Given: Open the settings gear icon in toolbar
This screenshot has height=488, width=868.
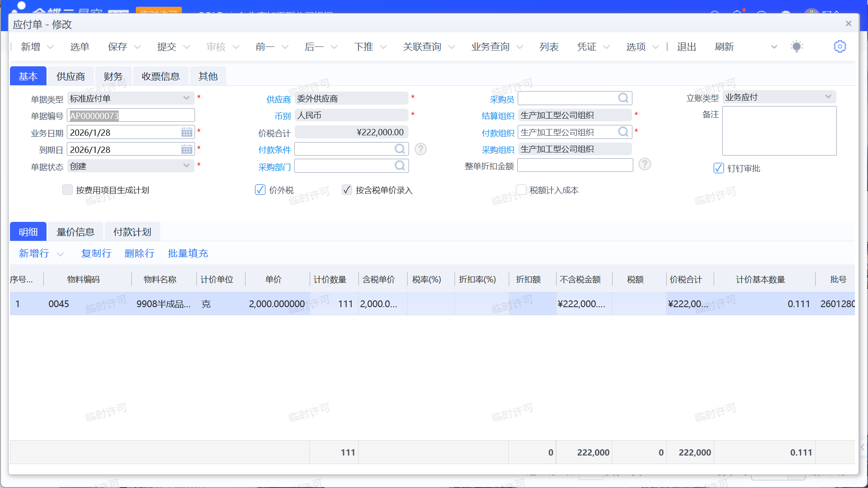Looking at the screenshot, I should [840, 46].
